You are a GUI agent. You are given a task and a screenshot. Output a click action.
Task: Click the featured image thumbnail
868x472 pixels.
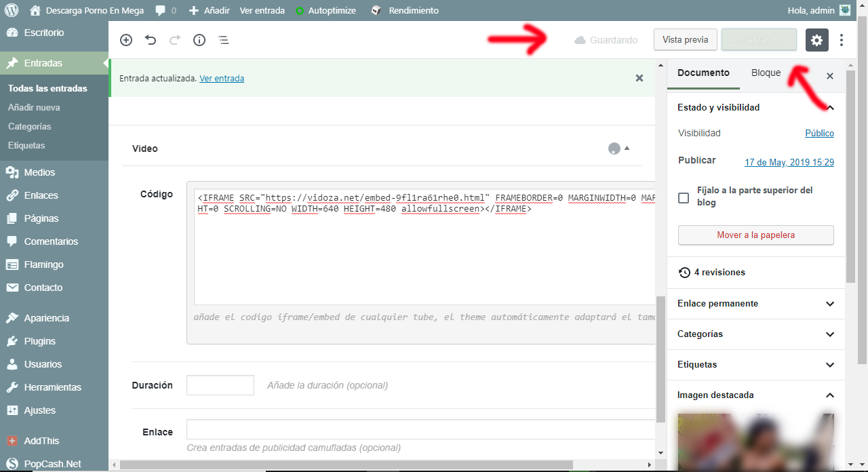pos(756,442)
